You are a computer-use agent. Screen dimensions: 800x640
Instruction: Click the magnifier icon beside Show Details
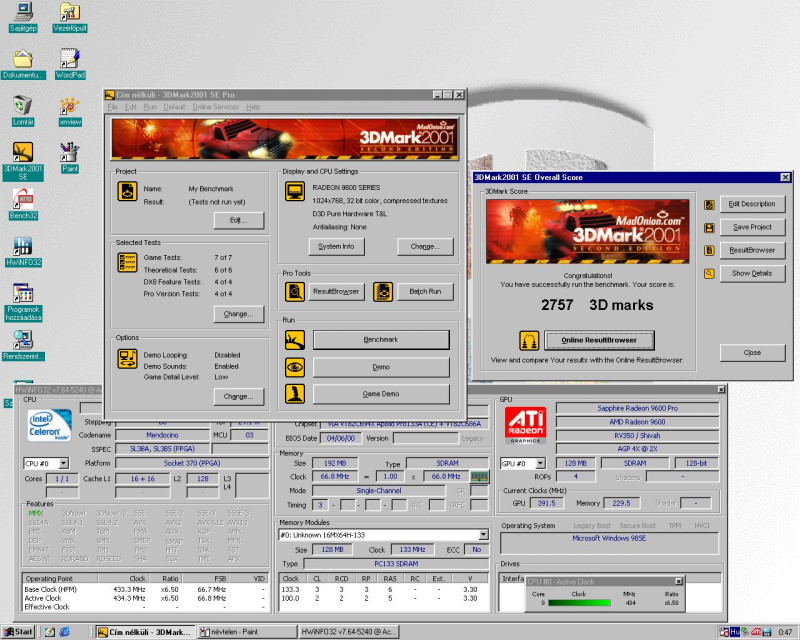point(709,274)
